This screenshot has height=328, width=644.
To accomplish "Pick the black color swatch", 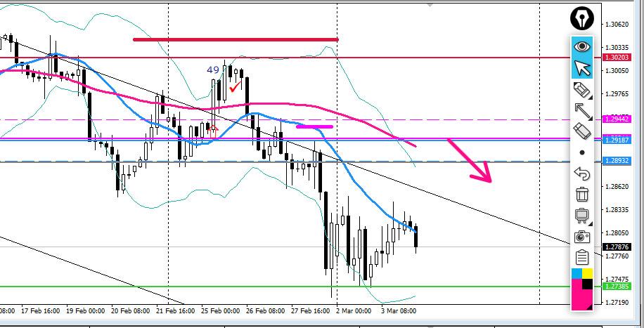I will coord(587,284).
